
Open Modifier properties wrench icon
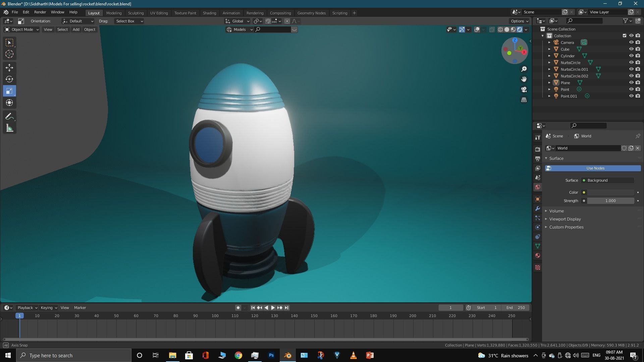[x=538, y=208]
